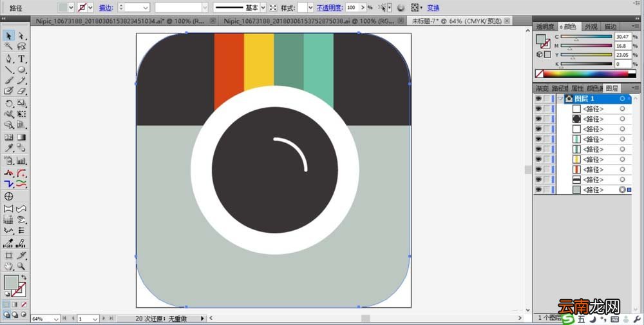Open the layers panel options menu
644x325 pixels.
click(x=636, y=87)
